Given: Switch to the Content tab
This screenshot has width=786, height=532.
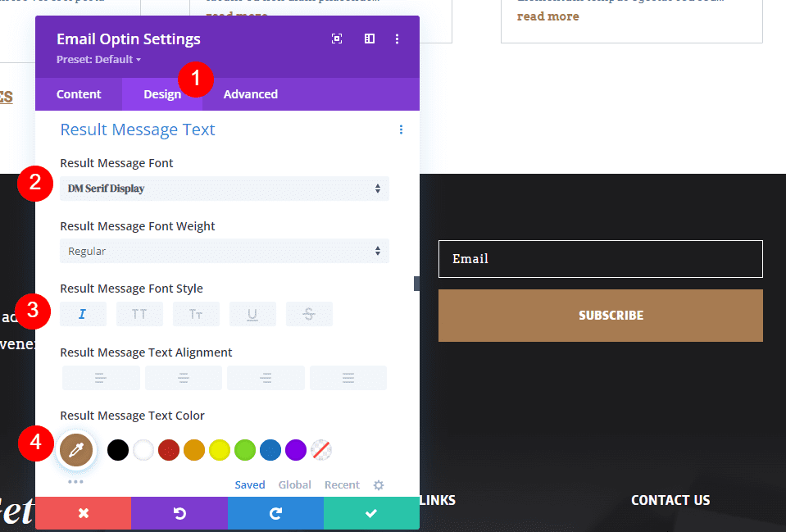Looking at the screenshot, I should pyautogui.click(x=79, y=93).
